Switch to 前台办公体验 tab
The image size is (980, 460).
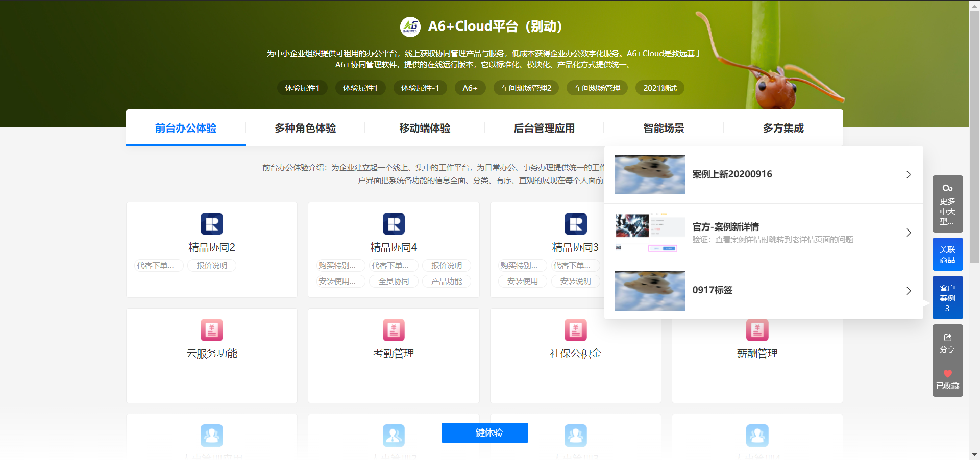click(x=186, y=128)
